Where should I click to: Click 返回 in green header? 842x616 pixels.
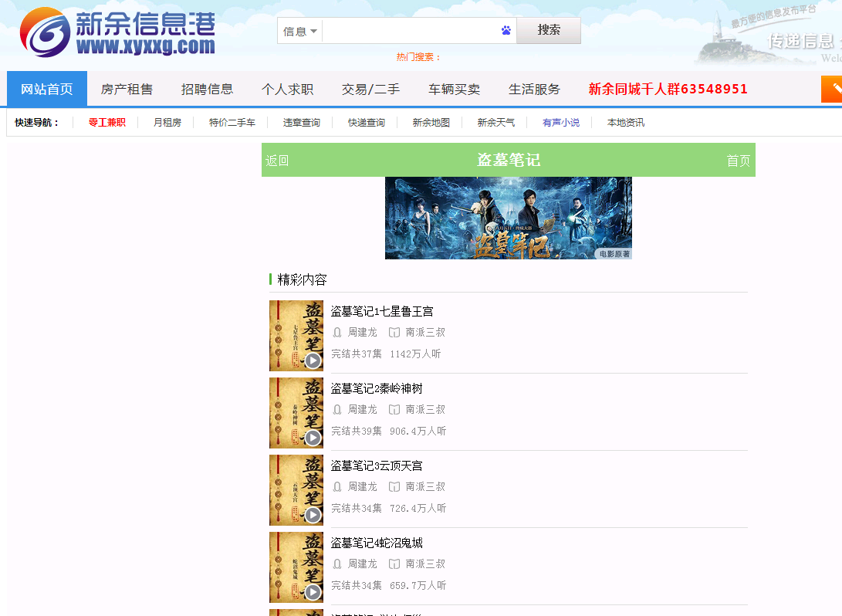(x=277, y=161)
